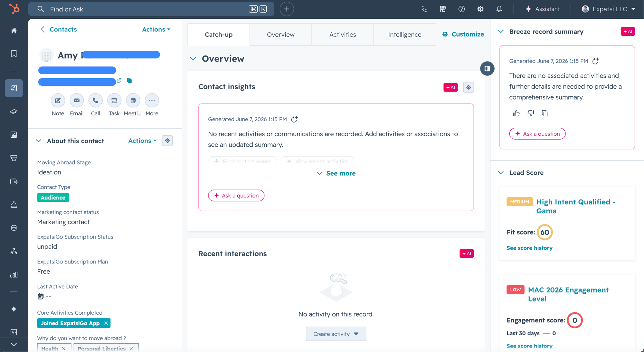Open Development code icon in sidebar
The width and height of the screenshot is (644, 352).
[x=14, y=332]
